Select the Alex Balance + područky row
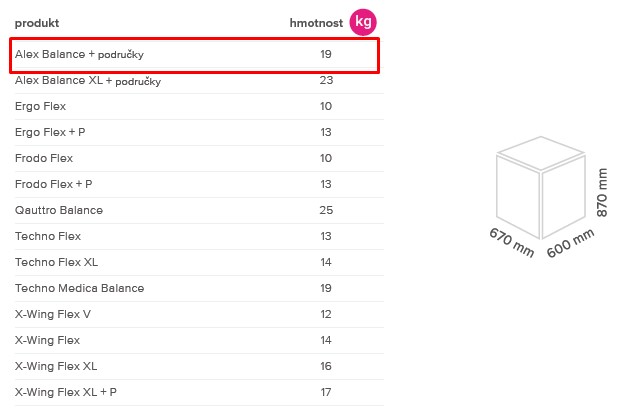The width and height of the screenshot is (627, 415). pyautogui.click(x=194, y=55)
